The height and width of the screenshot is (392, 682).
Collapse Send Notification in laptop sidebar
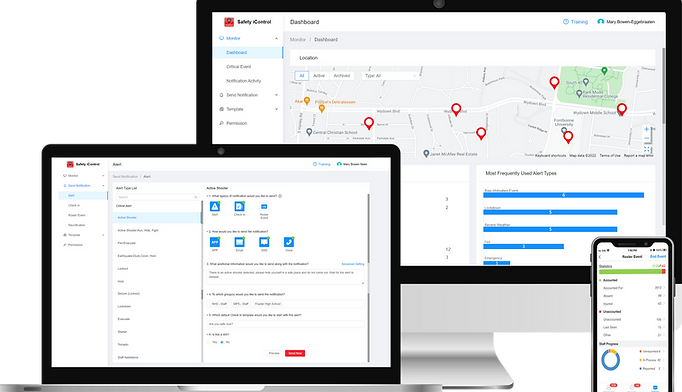103,186
